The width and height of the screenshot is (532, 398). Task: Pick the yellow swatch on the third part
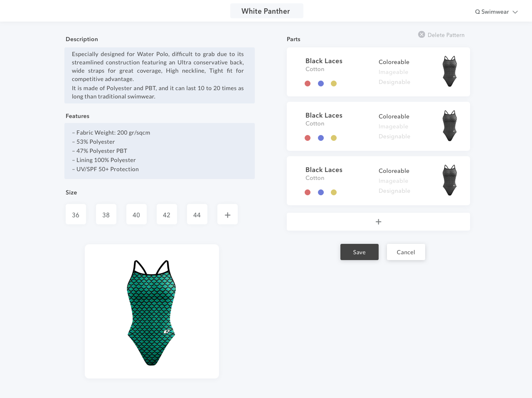[x=334, y=192]
